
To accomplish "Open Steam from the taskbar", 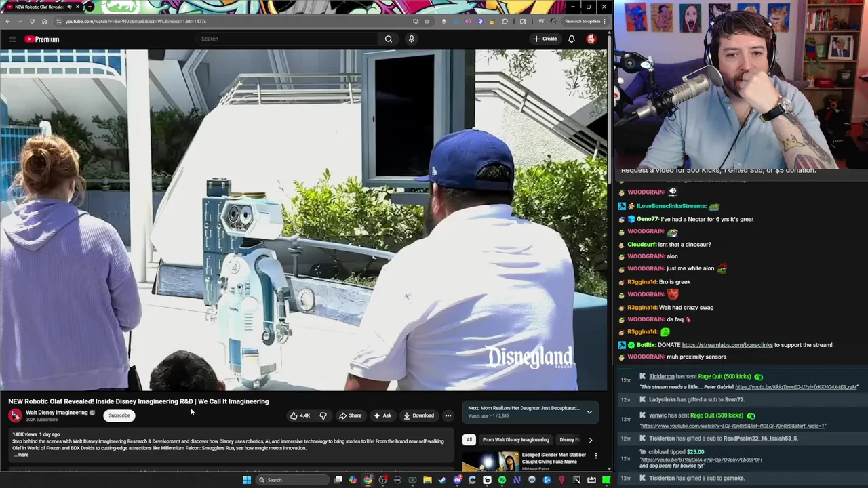I will click(442, 480).
